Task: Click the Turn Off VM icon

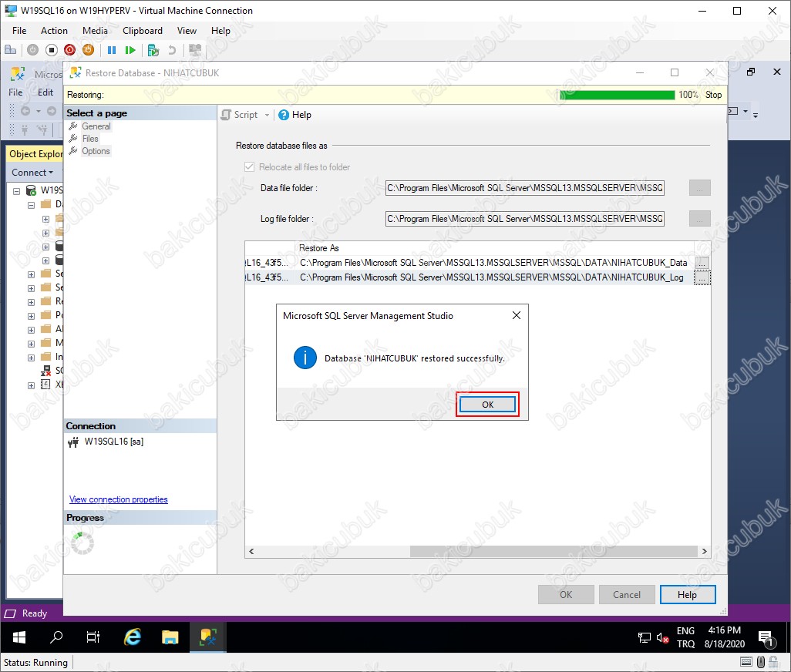Action: coord(52,50)
